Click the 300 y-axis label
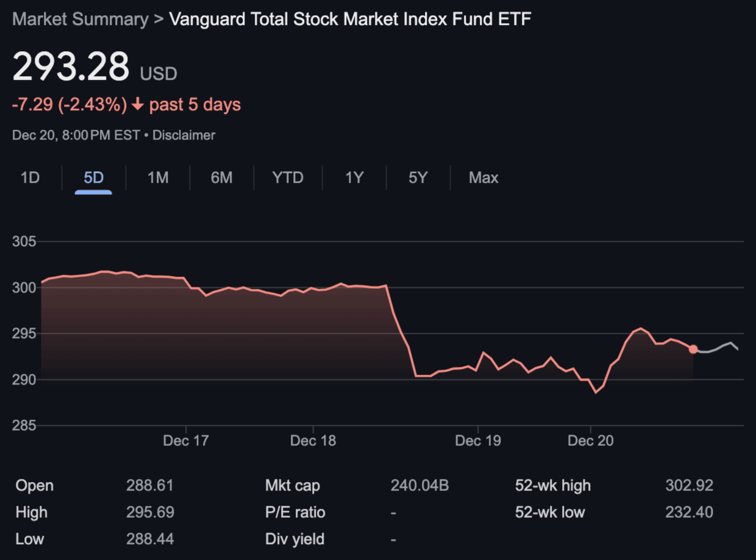This screenshot has height=560, width=756. (x=24, y=288)
